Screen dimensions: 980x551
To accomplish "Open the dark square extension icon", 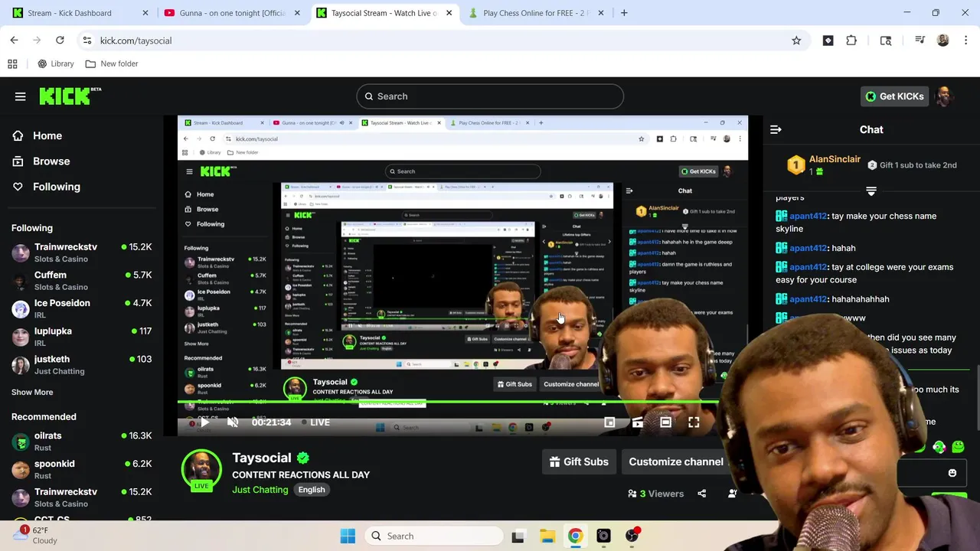I will coord(828,41).
